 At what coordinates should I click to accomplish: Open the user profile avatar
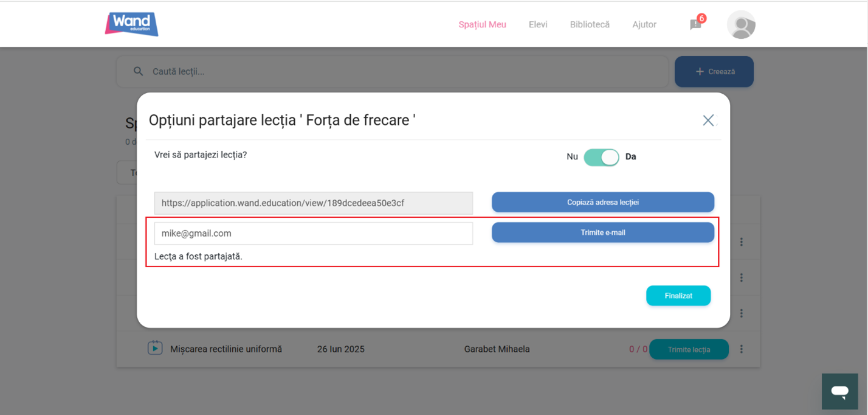tap(741, 25)
